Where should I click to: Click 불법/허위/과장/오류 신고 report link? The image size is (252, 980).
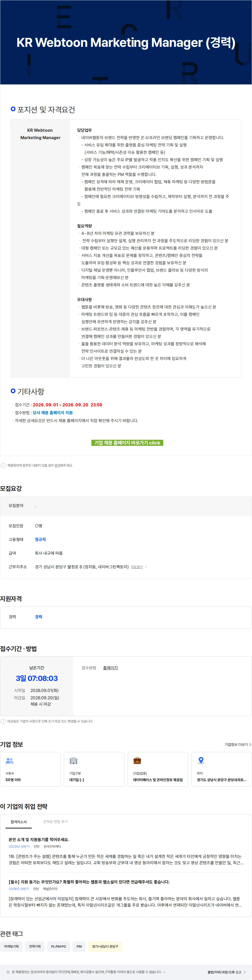(x=224, y=972)
